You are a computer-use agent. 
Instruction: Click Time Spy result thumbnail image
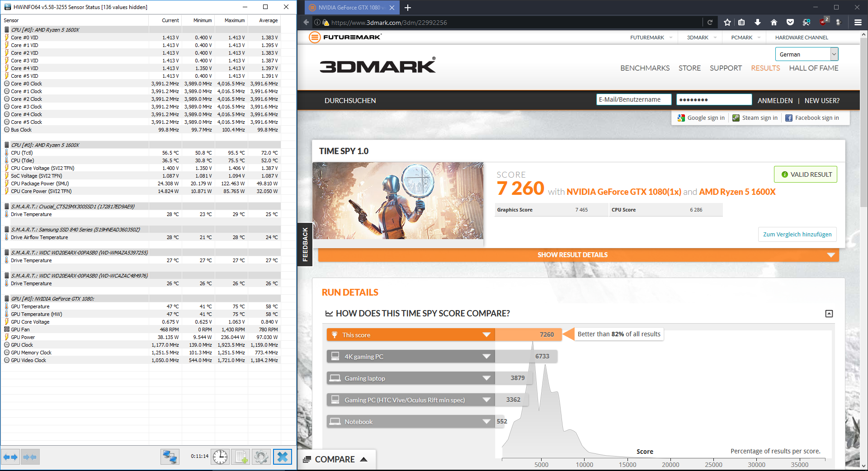398,201
